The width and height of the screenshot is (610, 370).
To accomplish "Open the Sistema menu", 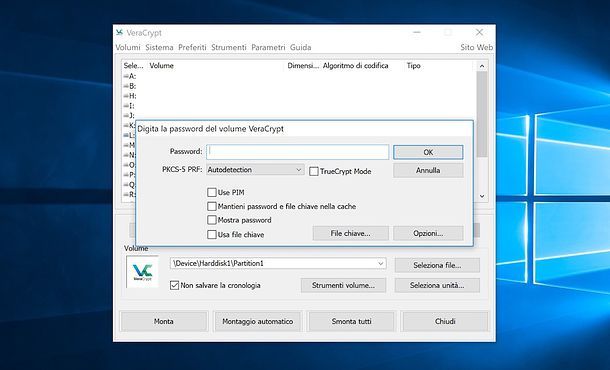I will (159, 47).
